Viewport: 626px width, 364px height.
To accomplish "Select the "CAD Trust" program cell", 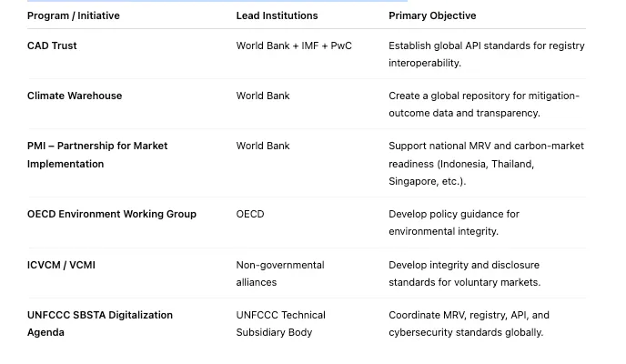I will (52, 45).
